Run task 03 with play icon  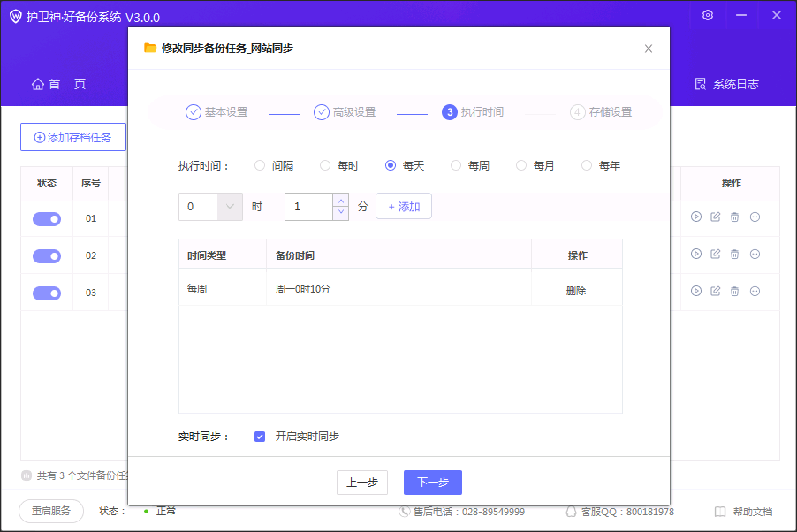[696, 291]
